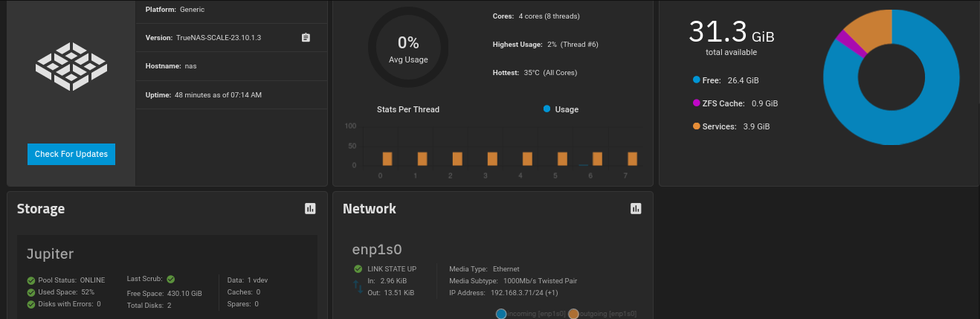Open the Storage reports chart icon
Viewport: 980px width, 319px height.
point(310,209)
